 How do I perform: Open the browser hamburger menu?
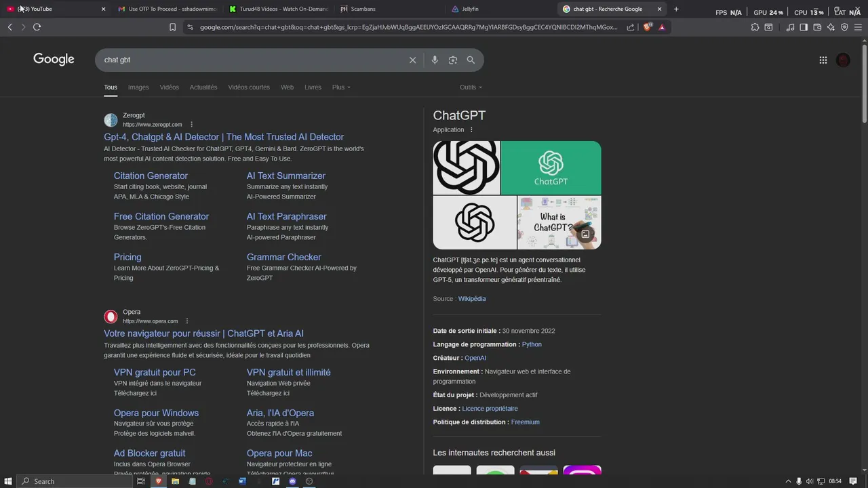point(859,27)
